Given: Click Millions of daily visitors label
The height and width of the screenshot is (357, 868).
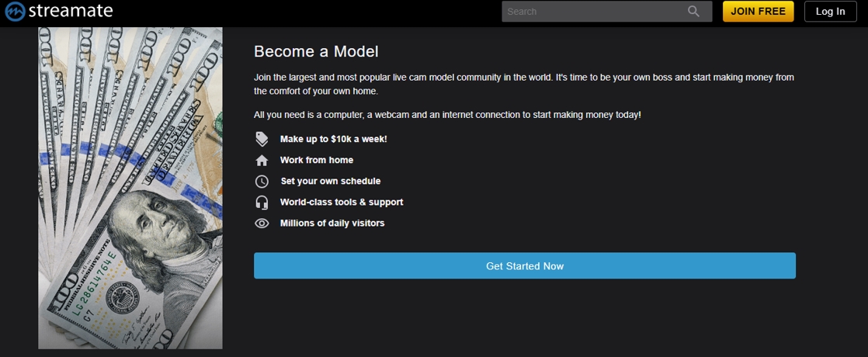Looking at the screenshot, I should coord(332,223).
